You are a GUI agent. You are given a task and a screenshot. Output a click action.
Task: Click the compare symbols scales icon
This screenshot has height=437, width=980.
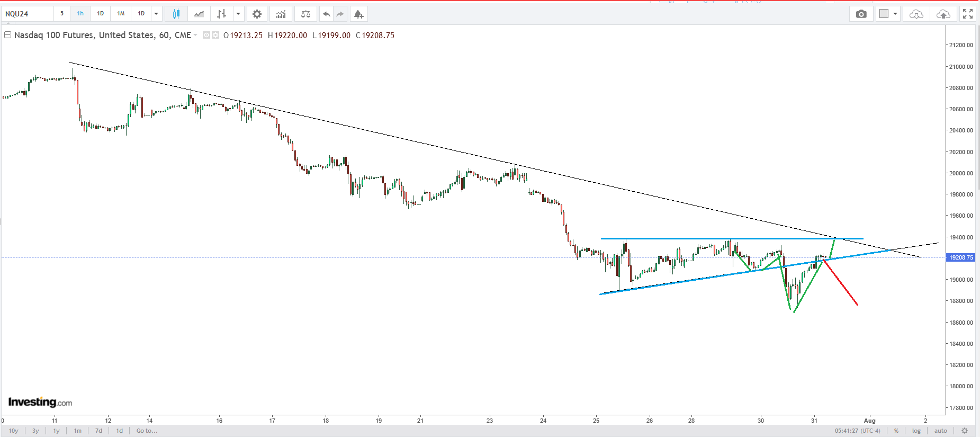coord(305,14)
